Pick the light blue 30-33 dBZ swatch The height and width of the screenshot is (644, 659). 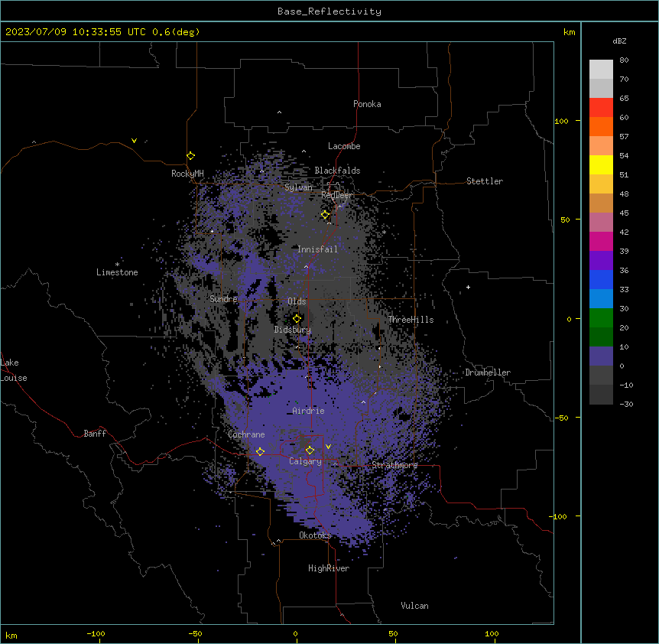click(601, 298)
